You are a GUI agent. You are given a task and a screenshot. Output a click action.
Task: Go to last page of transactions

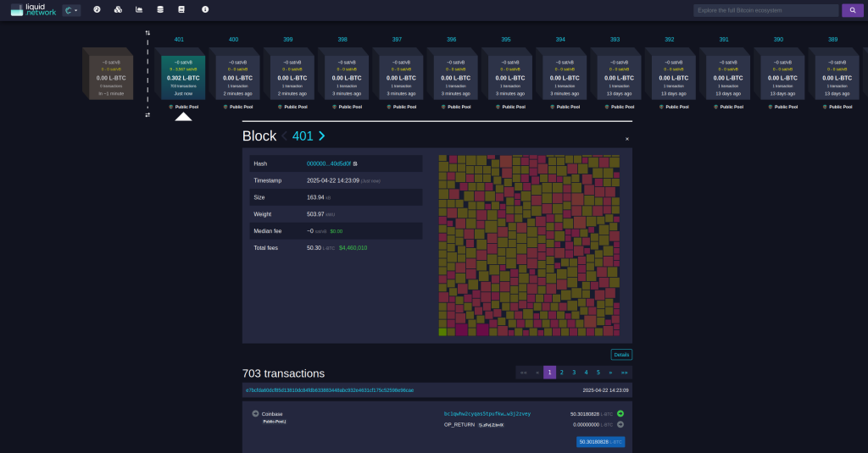[x=625, y=373]
